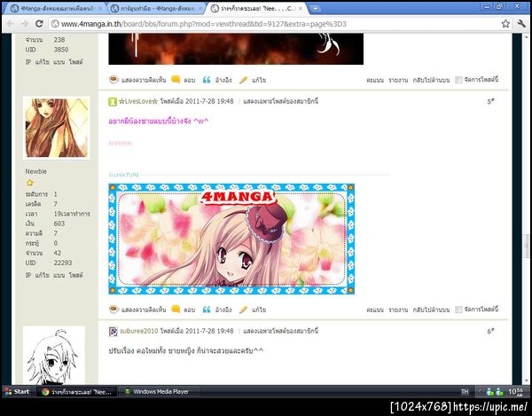532x416 pixels.
Task: Click the comment icon in post 5 footer
Action: (x=113, y=309)
